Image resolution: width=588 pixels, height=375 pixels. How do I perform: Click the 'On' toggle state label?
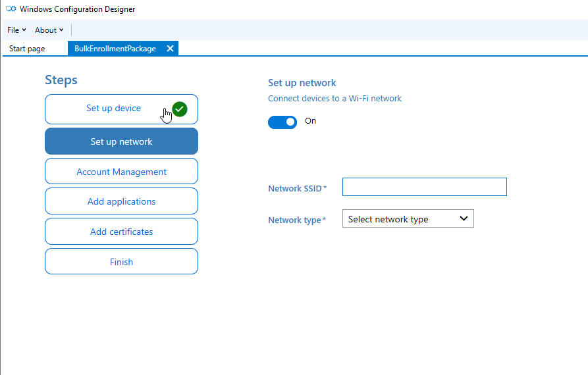(x=311, y=120)
